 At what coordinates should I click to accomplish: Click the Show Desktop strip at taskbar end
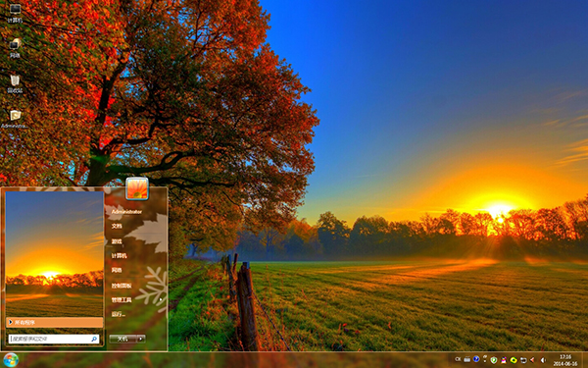pyautogui.click(x=585, y=360)
